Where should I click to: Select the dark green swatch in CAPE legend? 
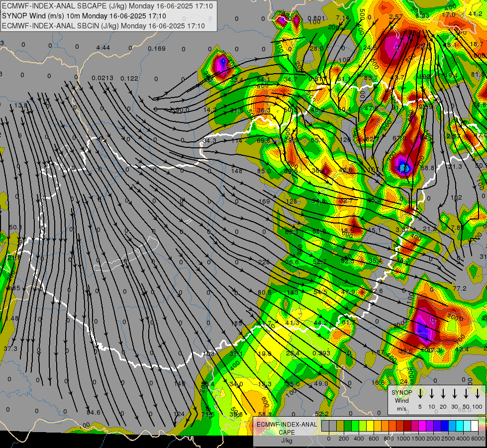(348, 426)
